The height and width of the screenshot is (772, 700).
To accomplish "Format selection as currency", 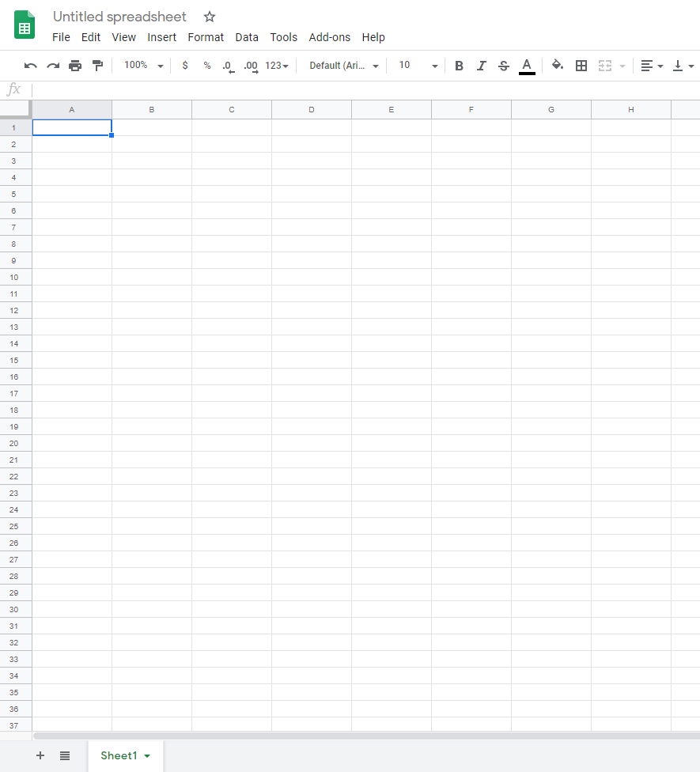I will click(185, 66).
